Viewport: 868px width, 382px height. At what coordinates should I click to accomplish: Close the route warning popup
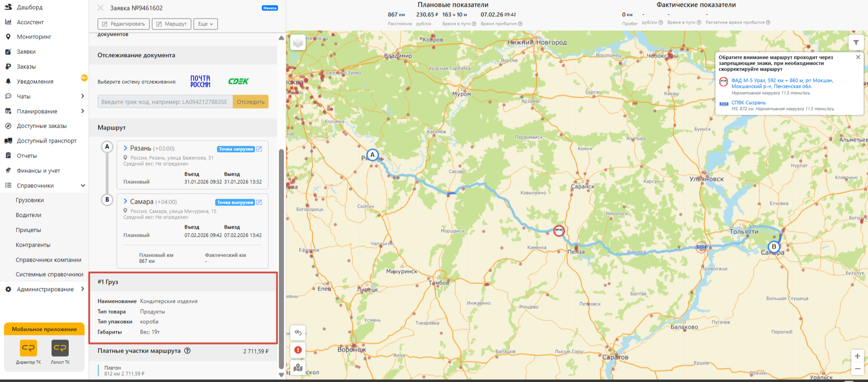click(x=858, y=57)
